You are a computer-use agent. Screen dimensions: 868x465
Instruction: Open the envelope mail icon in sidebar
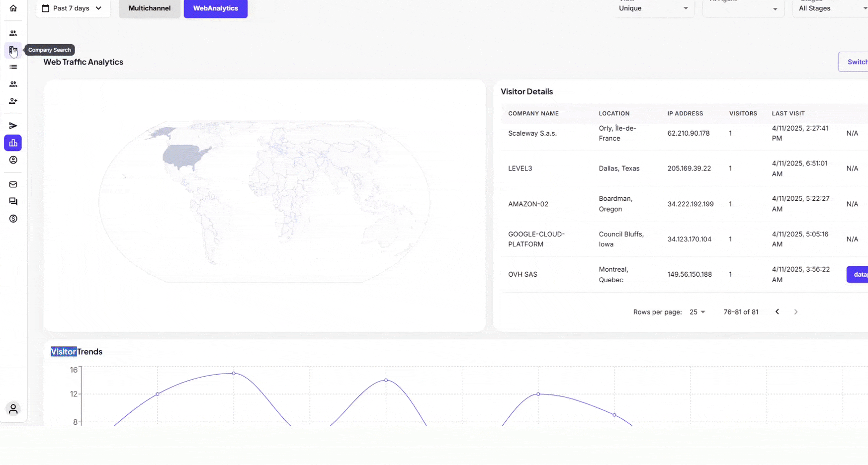[13, 184]
